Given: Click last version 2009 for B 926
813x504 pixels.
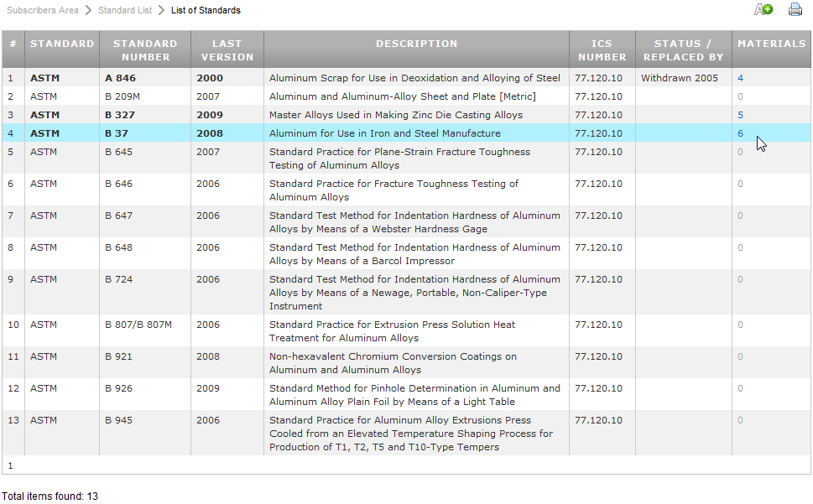Looking at the screenshot, I should [208, 388].
